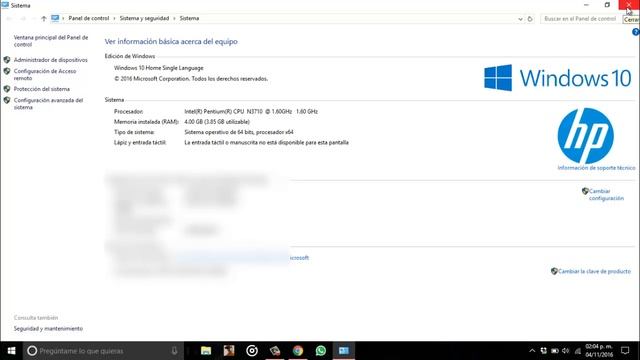This screenshot has height=360, width=640.
Task: Click RAM value '4.00 GB (3.85 GB utilizable)'
Action: pyautogui.click(x=217, y=122)
